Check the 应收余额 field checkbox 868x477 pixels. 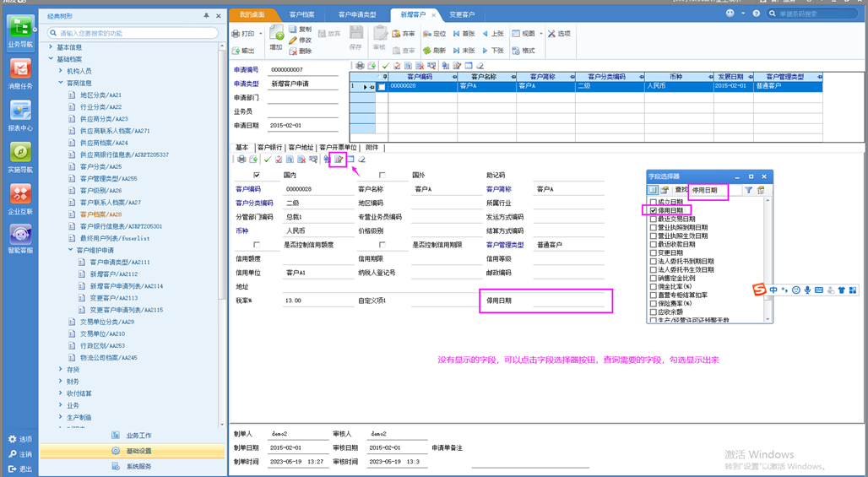point(654,312)
